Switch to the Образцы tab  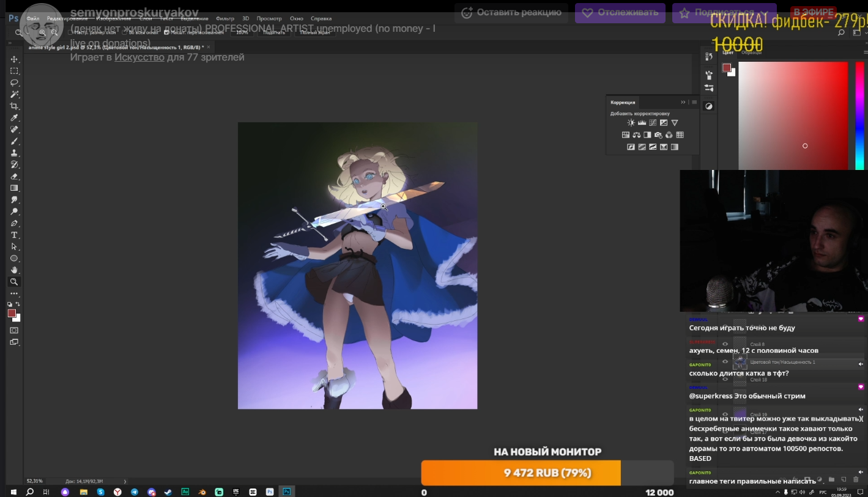[752, 53]
